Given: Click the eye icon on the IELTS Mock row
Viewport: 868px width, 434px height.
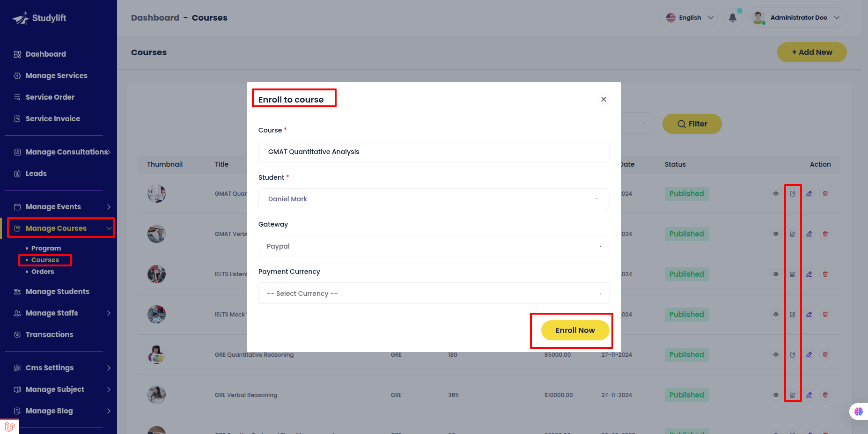Looking at the screenshot, I should (x=776, y=315).
